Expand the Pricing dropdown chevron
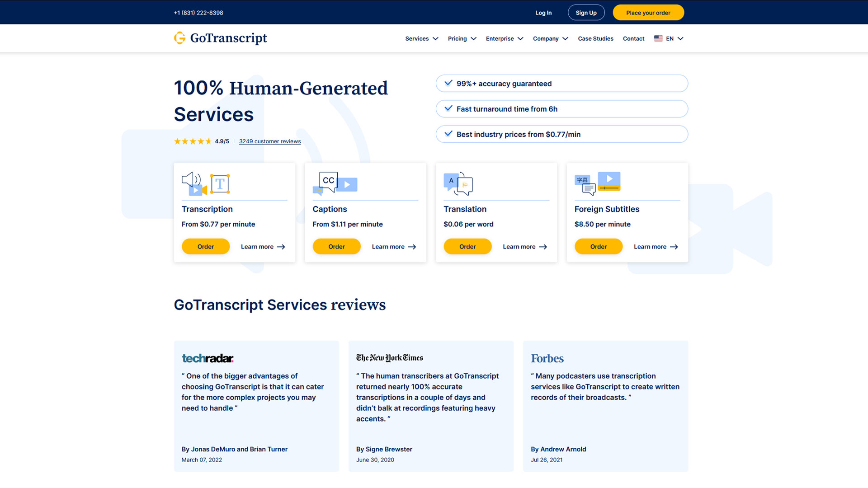Image resolution: width=868 pixels, height=488 pixels. (473, 39)
